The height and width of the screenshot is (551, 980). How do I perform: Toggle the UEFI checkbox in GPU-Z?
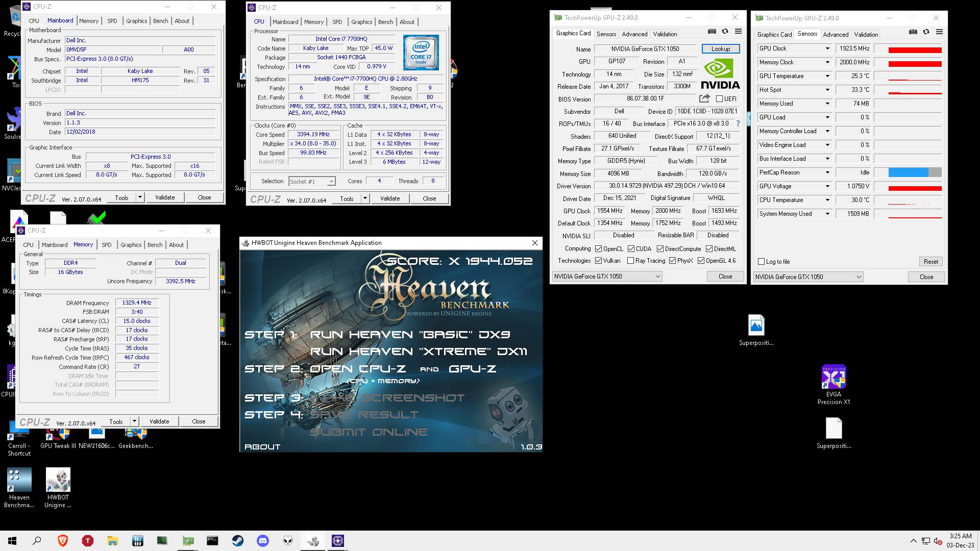[719, 98]
